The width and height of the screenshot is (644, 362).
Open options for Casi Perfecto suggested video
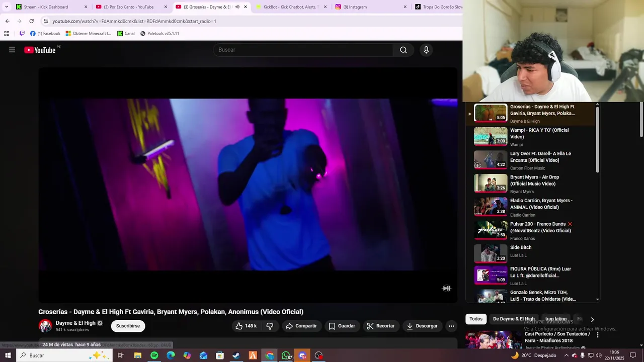tap(598, 335)
